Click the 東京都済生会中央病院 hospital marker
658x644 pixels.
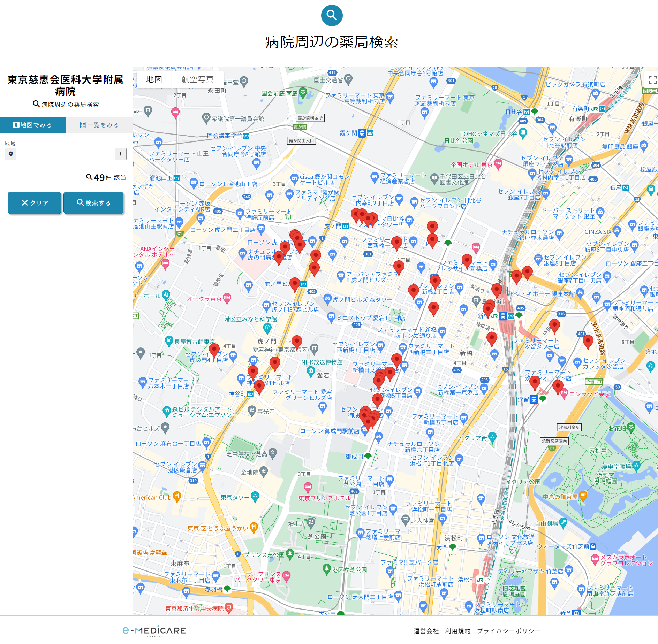[x=229, y=608]
